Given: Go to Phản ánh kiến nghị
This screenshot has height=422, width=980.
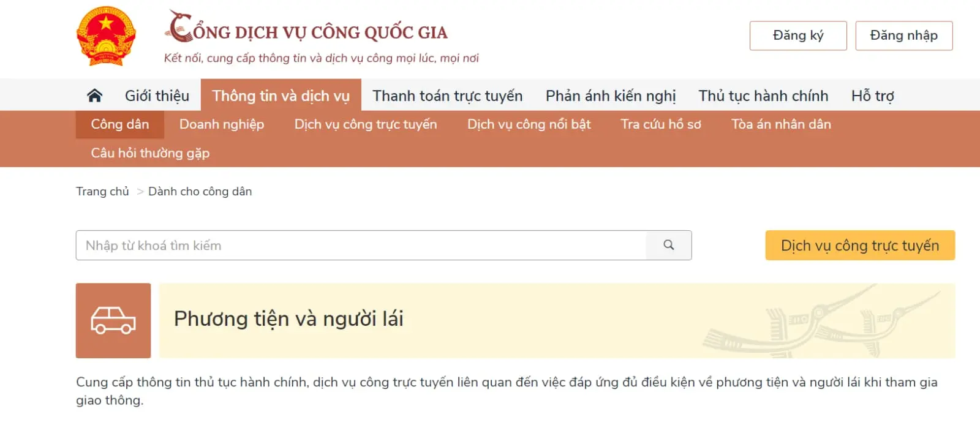Looking at the screenshot, I should pyautogui.click(x=611, y=96).
